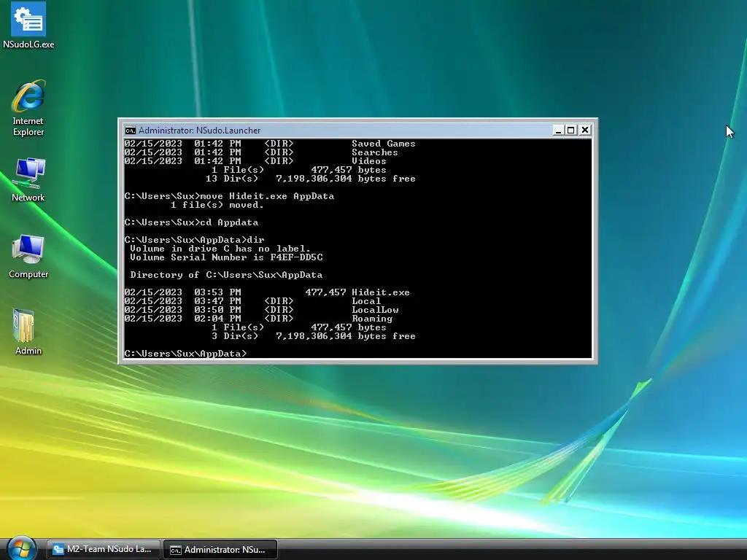
Task: Click the 'Roaming' directory row
Action: click(x=259, y=319)
